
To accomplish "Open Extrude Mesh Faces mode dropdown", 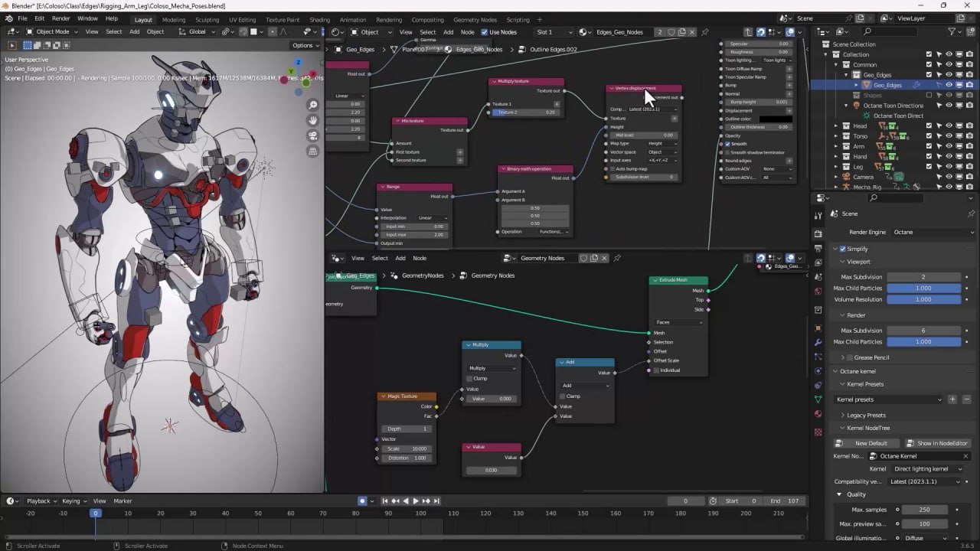I will 678,322.
